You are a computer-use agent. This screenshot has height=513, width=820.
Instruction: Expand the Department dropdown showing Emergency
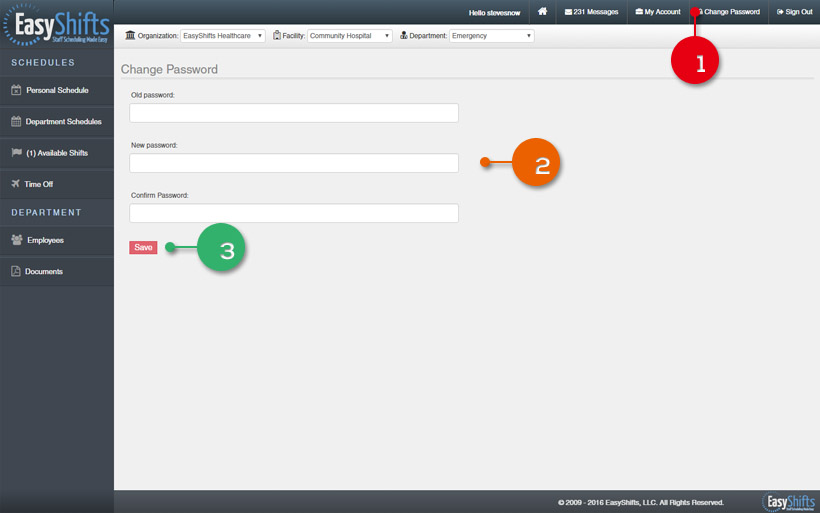click(x=491, y=36)
